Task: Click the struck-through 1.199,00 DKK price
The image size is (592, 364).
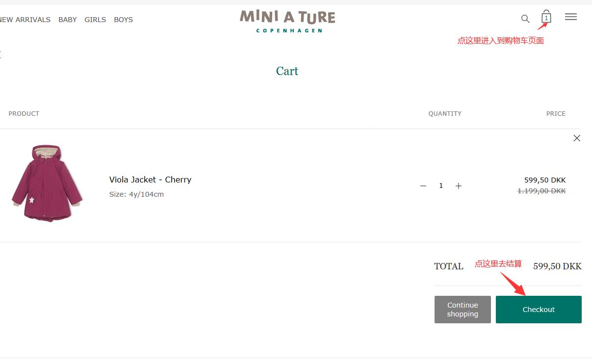Action: [x=541, y=191]
